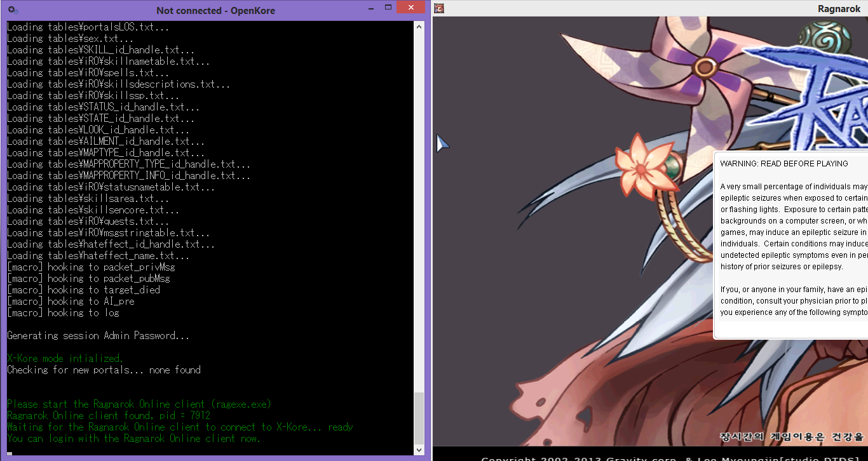Viewport: 868px width, 461px height.
Task: Click the scrollbar down arrow in OpenKore console
Action: click(x=419, y=449)
